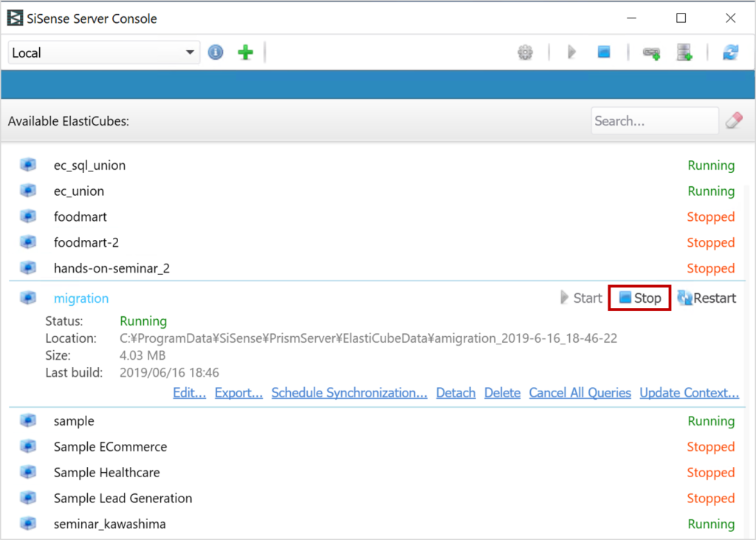Click the SiSense Server Console app icon
This screenshot has width=756, height=540.
[x=15, y=18]
